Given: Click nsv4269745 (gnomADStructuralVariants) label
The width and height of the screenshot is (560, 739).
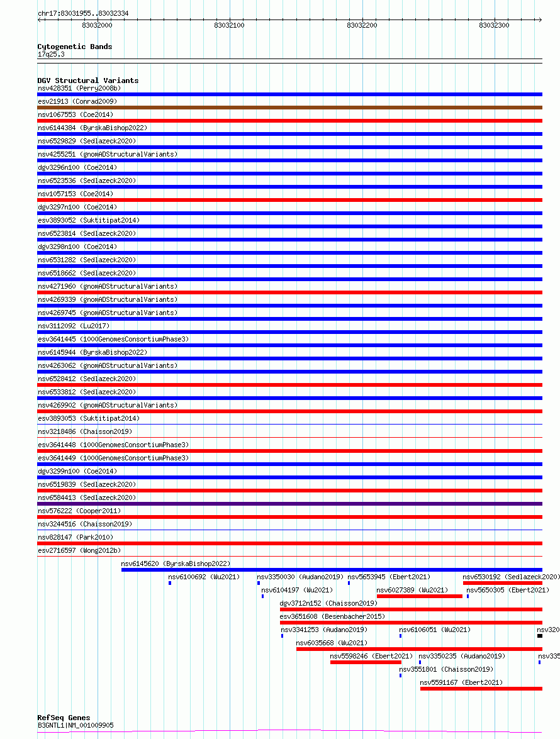Looking at the screenshot, I should pos(108,313).
